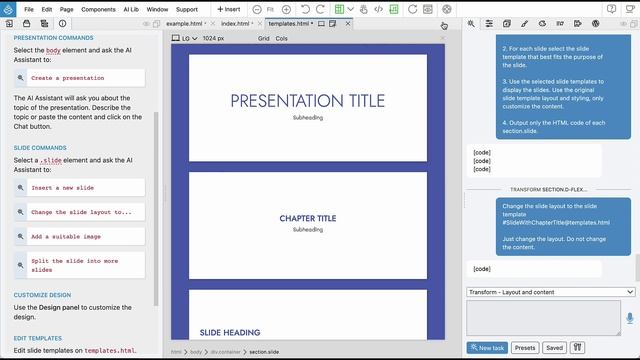640x360 pixels.
Task: Click Create a presentation command
Action: [80, 78]
